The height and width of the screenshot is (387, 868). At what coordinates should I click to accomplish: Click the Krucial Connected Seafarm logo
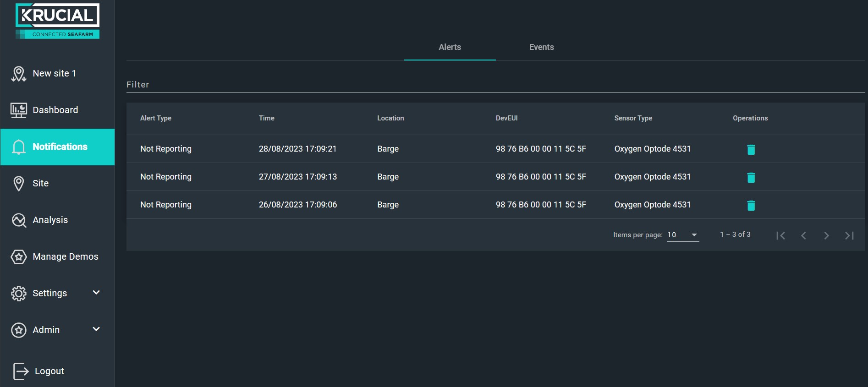tap(57, 21)
